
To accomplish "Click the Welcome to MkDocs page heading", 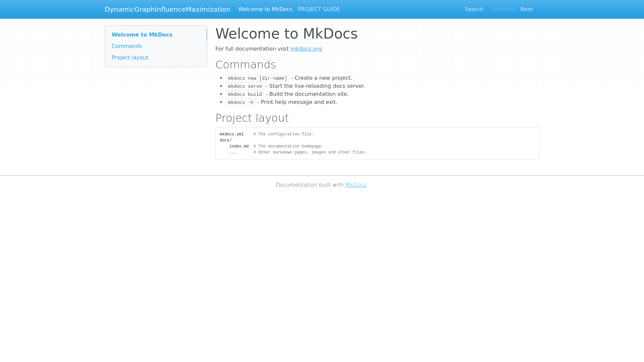I will point(286,34).
